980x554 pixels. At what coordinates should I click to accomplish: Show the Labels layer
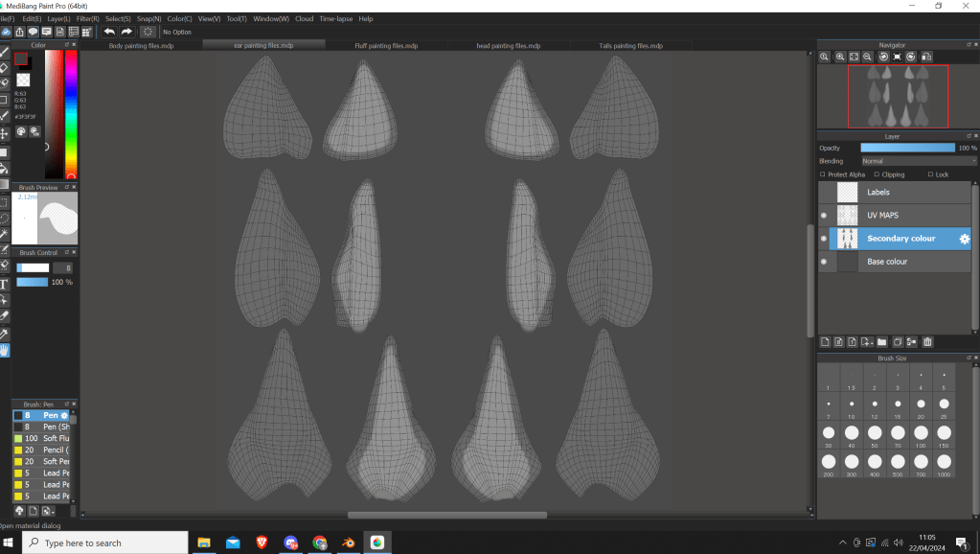click(x=824, y=192)
